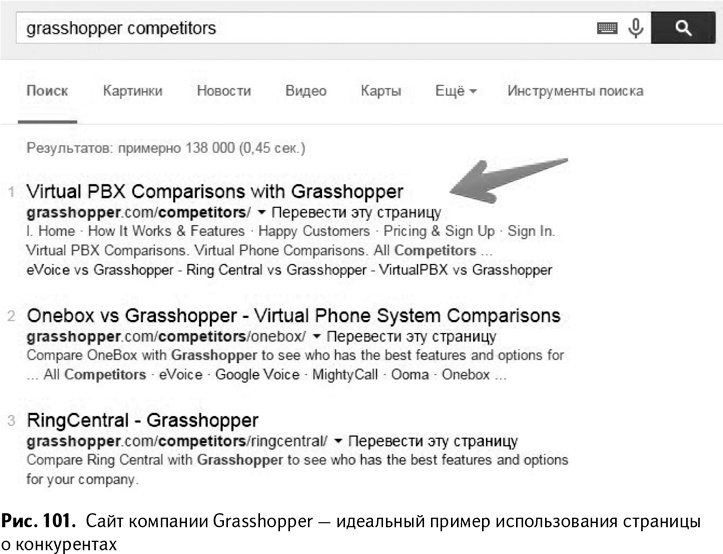
Task: Expand the arrow beside competitors/ringcentral/ URL
Action: pyautogui.click(x=338, y=441)
